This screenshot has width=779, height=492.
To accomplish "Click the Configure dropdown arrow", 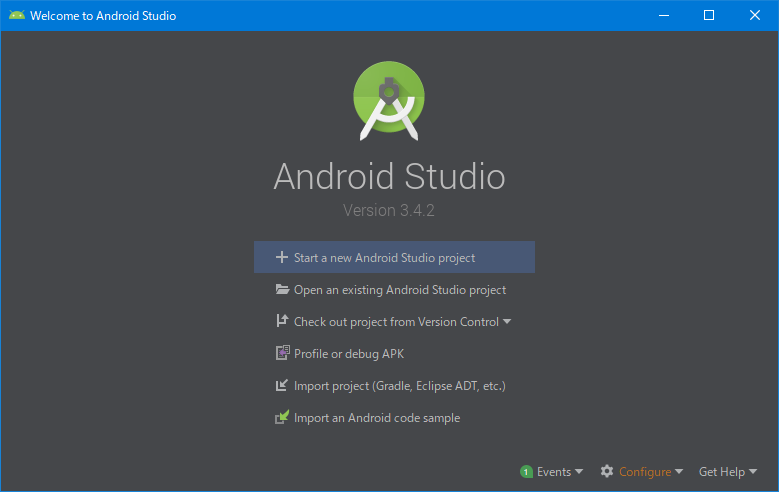I will click(679, 472).
